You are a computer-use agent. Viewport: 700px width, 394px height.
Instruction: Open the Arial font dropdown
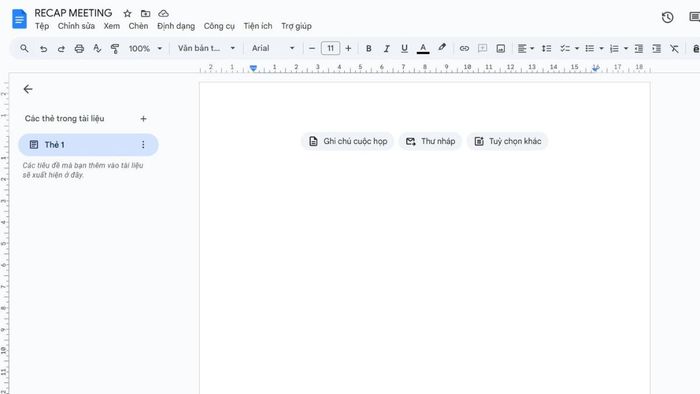click(x=273, y=48)
